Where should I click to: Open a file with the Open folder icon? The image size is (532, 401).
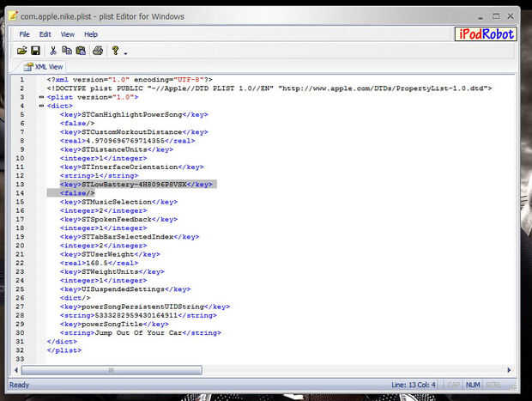[22, 51]
